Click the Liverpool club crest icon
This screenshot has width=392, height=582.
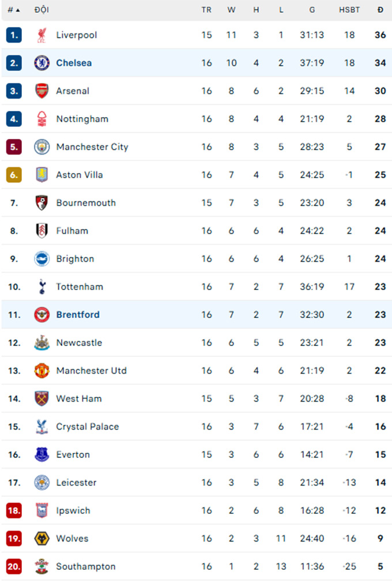point(42,35)
